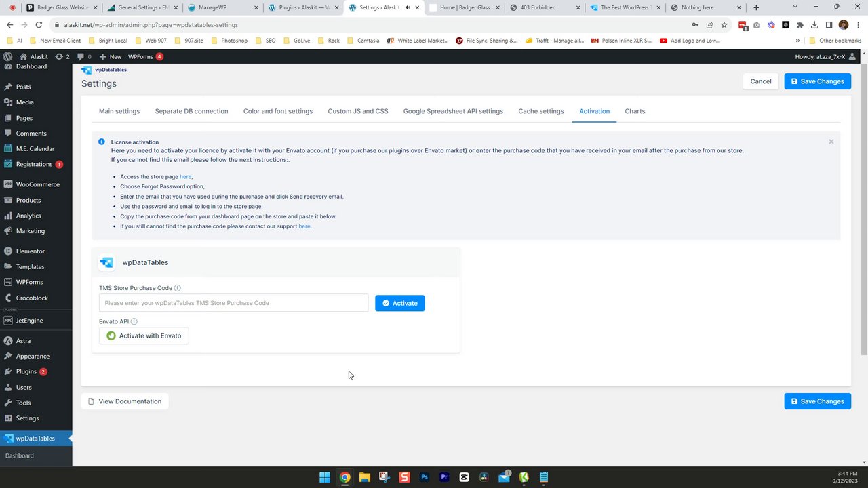Screen dimensions: 868x488
Task: Bookmark this page with the star icon
Action: click(724, 24)
